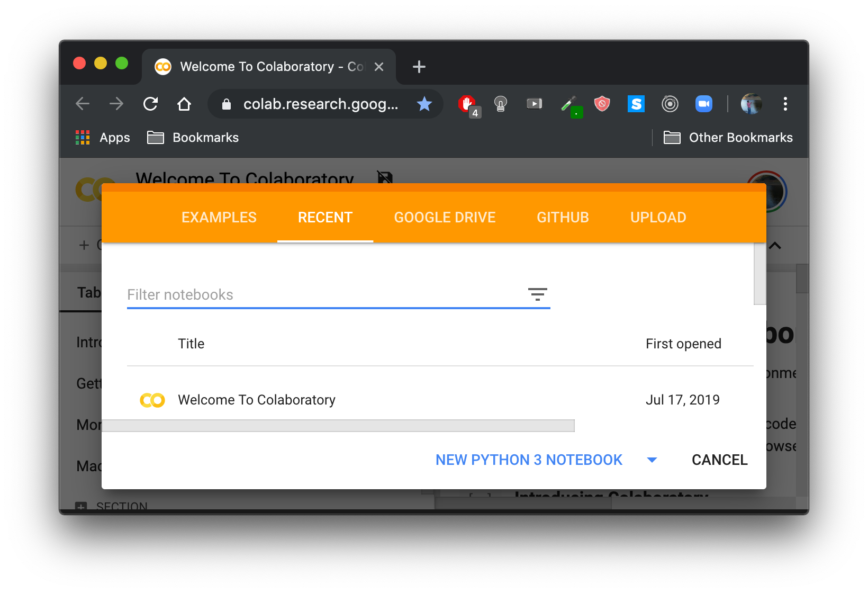The width and height of the screenshot is (868, 593).
Task: Close the Welcome To Colaboratory tab
Action: pos(379,67)
